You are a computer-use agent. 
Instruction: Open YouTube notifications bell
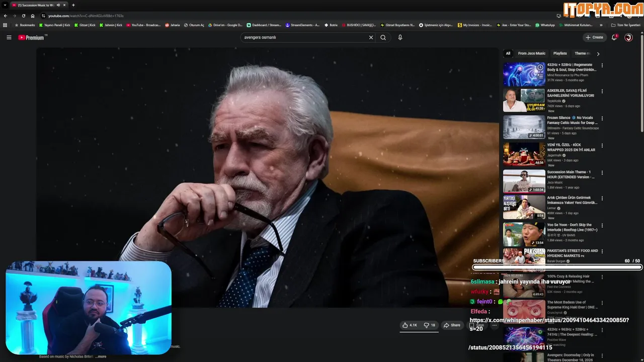pyautogui.click(x=614, y=37)
